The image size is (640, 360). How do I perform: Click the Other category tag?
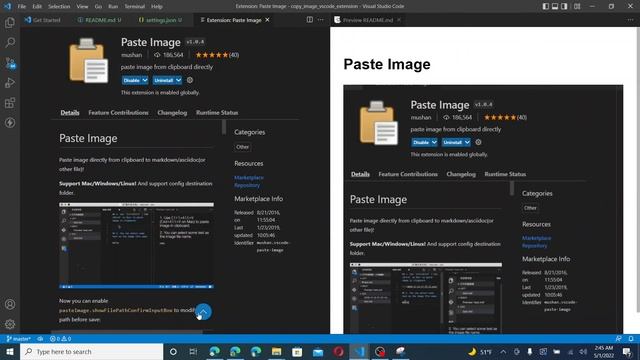tap(242, 147)
